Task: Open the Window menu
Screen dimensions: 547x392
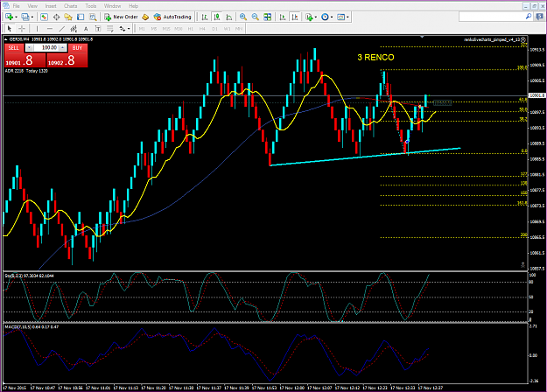Action: tap(112, 6)
